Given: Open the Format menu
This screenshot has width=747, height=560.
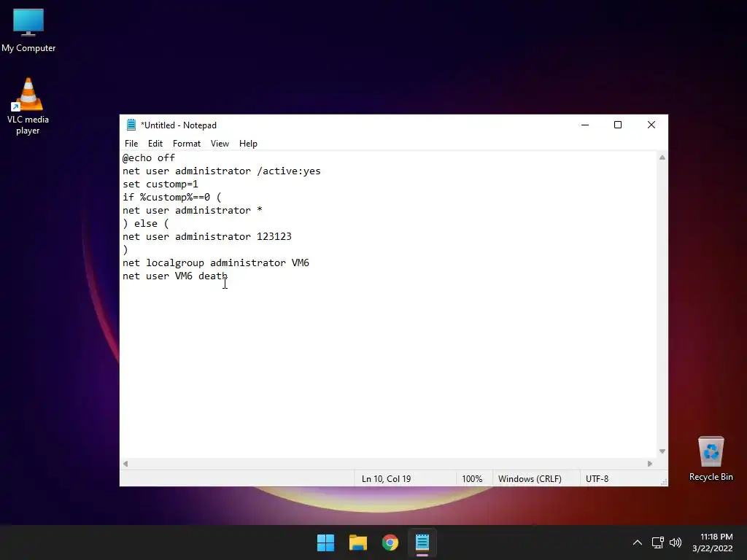Looking at the screenshot, I should (186, 144).
